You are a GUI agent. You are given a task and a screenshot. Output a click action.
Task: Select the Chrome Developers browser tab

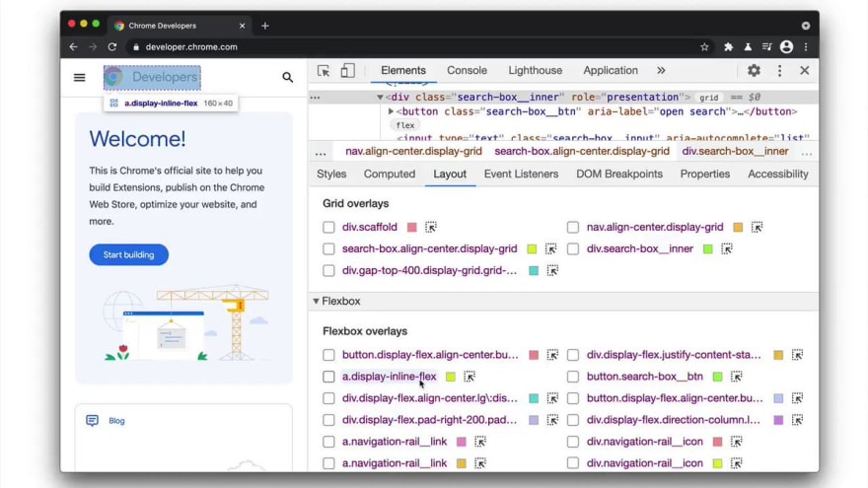click(x=179, y=26)
